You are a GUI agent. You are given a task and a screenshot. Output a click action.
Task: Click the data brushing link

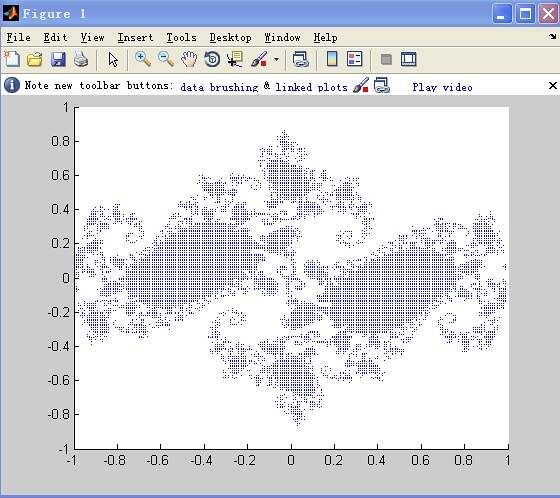pyautogui.click(x=219, y=87)
